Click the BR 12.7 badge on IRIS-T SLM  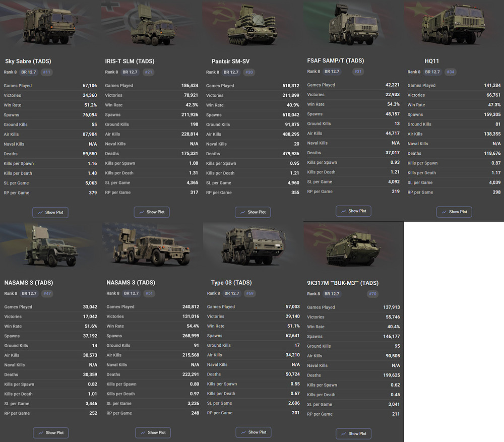(x=130, y=72)
